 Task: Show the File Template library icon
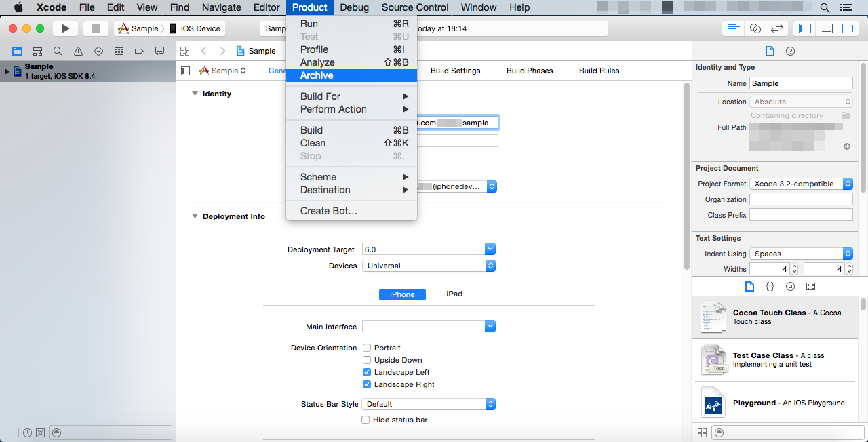coord(749,287)
